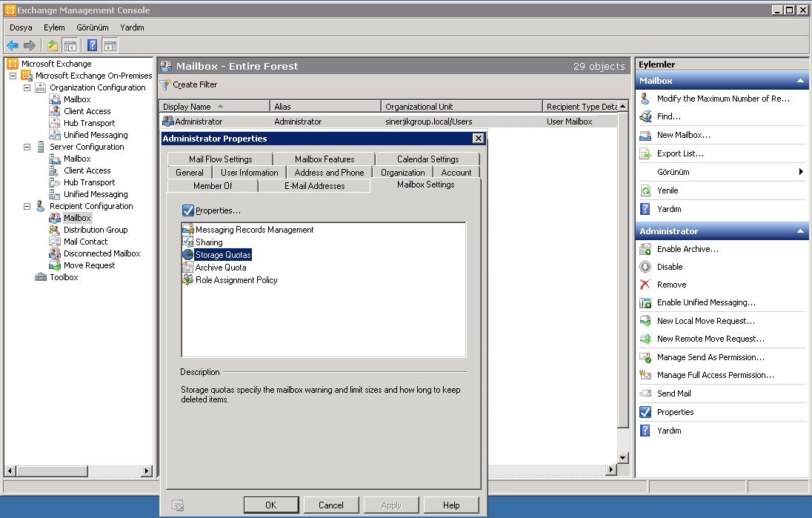The height and width of the screenshot is (518, 812).
Task: Switch to the Mail Flow Settings tab
Action: click(x=221, y=159)
